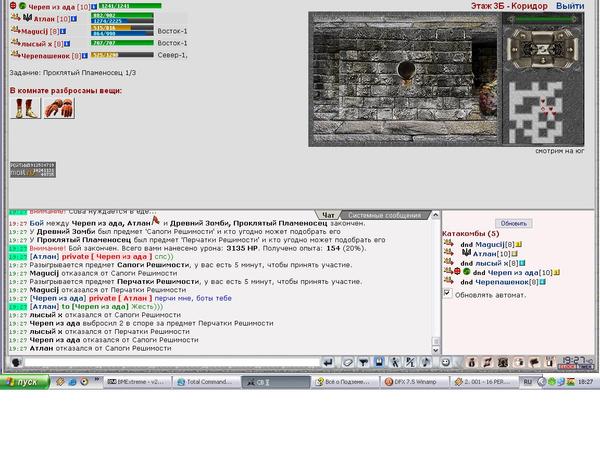The height and width of the screenshot is (450, 600).
Task: Pick up the Перчатки Решимости gloves item
Action: 59,108
